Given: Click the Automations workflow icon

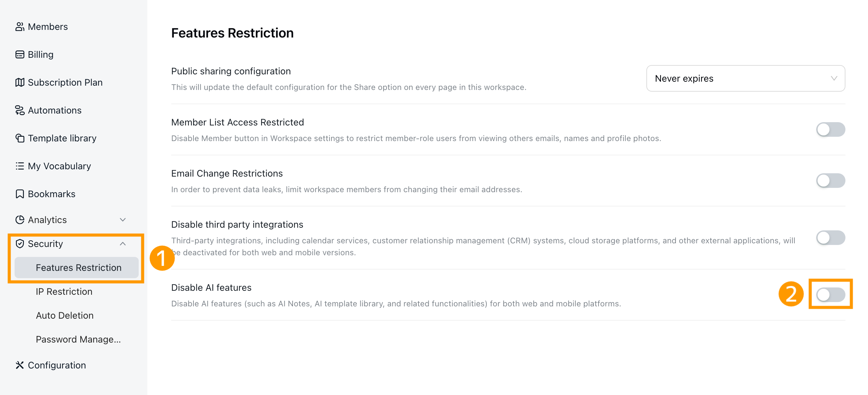Looking at the screenshot, I should 20,110.
